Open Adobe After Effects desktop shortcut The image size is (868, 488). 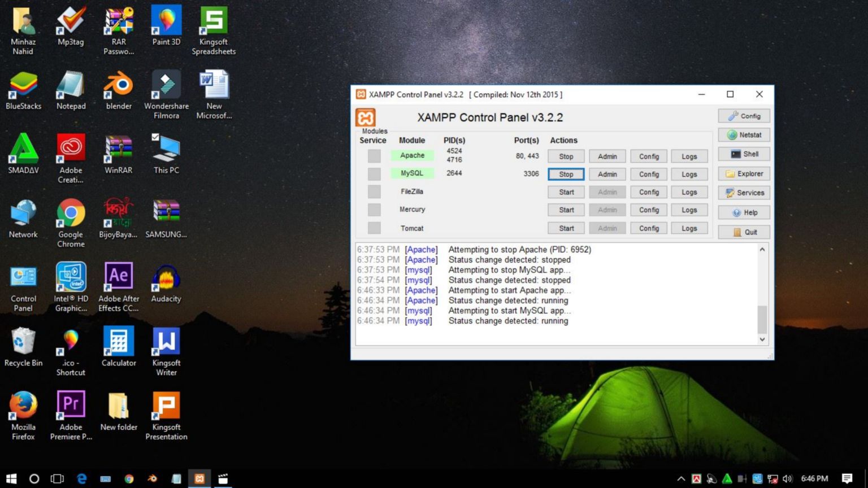pyautogui.click(x=118, y=286)
